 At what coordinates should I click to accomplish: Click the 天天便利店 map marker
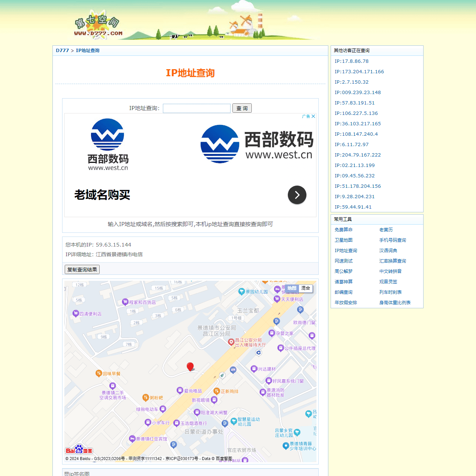277,299
